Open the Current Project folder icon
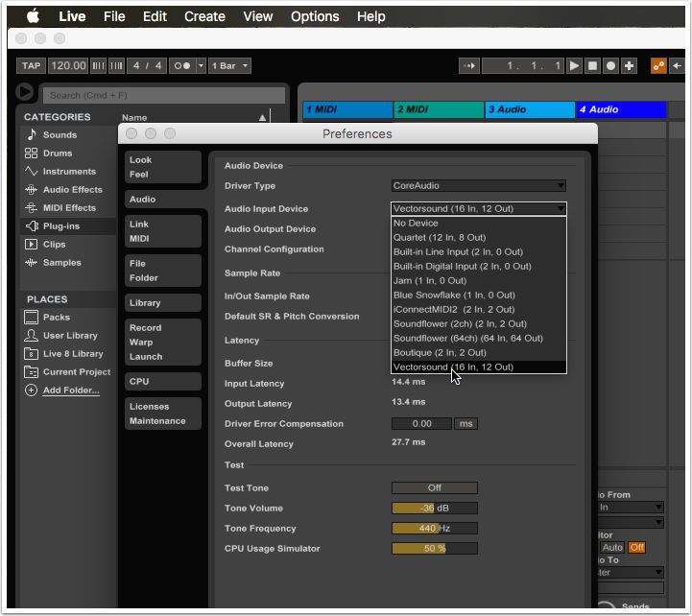 (31, 372)
